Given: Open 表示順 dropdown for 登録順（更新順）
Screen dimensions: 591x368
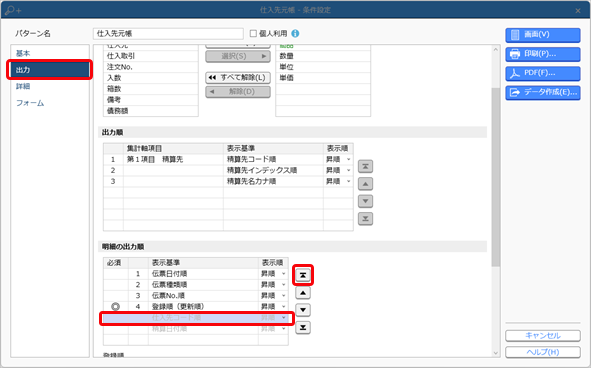Looking at the screenshot, I should click(284, 307).
